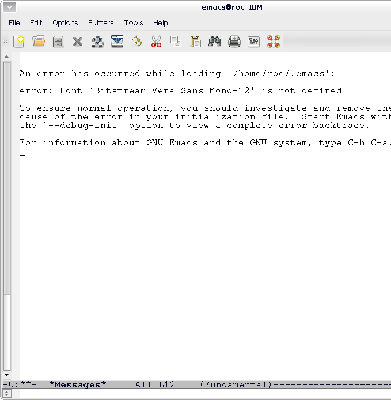
Task: Open the directory browser (Dired) icon
Action: click(x=58, y=42)
